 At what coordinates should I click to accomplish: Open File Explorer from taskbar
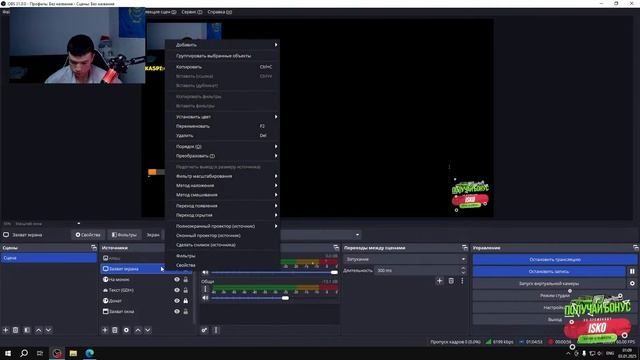pyautogui.click(x=73, y=353)
